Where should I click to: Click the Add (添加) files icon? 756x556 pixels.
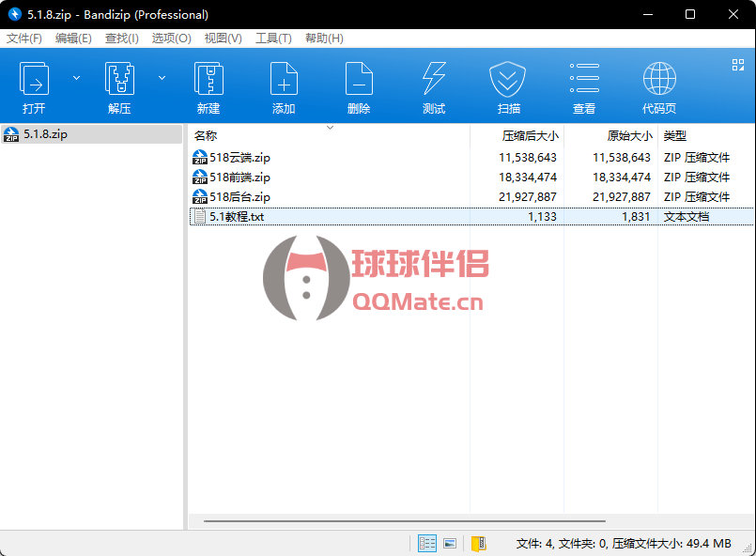pos(284,79)
